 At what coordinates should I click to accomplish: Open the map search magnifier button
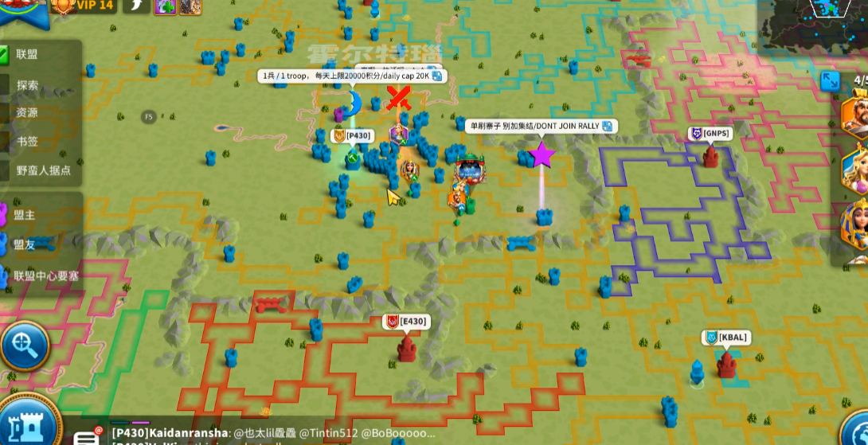pyautogui.click(x=24, y=346)
